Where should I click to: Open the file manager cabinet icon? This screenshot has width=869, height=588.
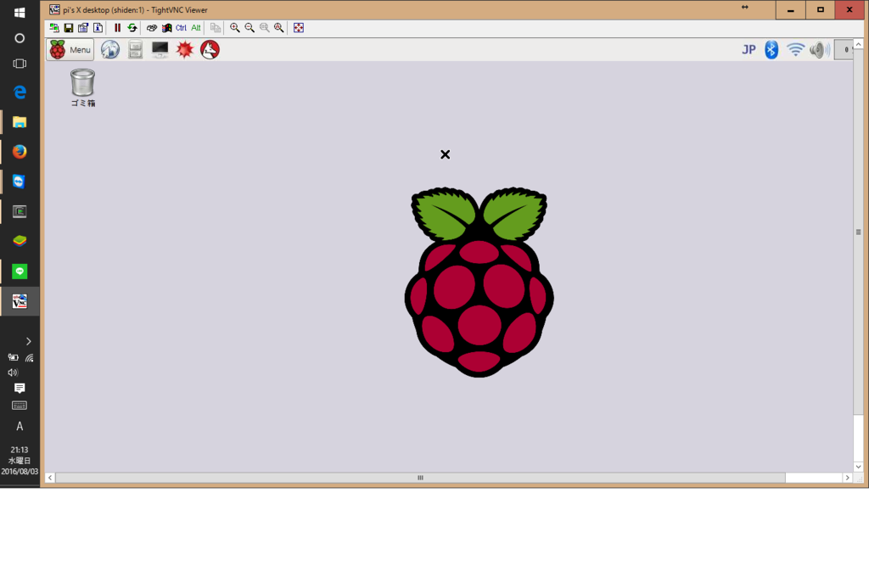click(135, 50)
